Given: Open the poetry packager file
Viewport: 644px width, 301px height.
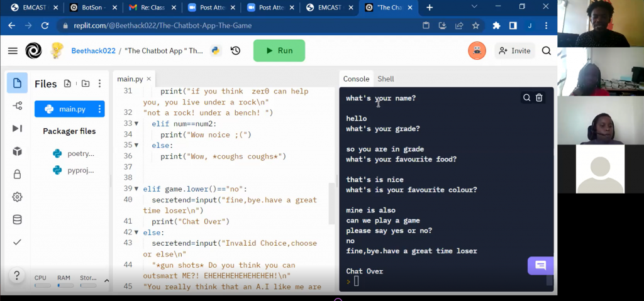Looking at the screenshot, I should [74, 153].
